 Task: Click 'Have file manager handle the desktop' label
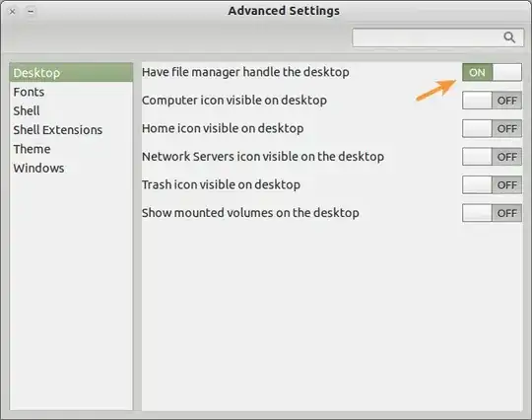[245, 72]
